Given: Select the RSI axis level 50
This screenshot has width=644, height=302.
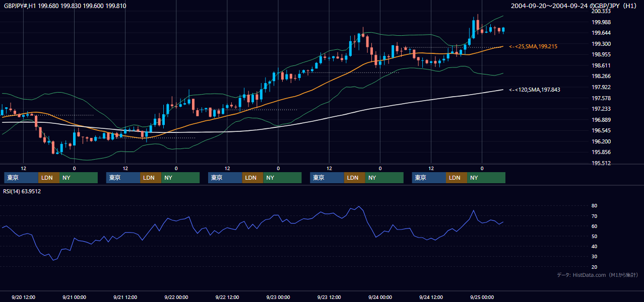Looking at the screenshot, I should click(x=594, y=236).
